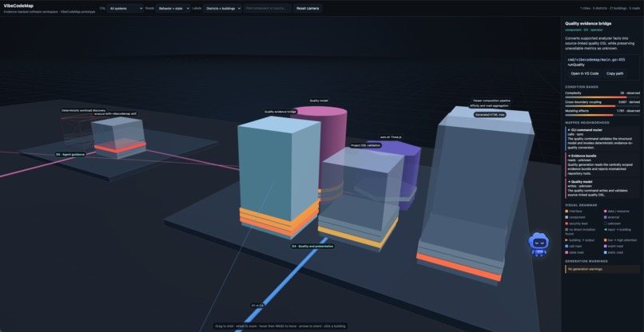Click the Copy path button
The width and height of the screenshot is (644, 332).
[x=615, y=73]
